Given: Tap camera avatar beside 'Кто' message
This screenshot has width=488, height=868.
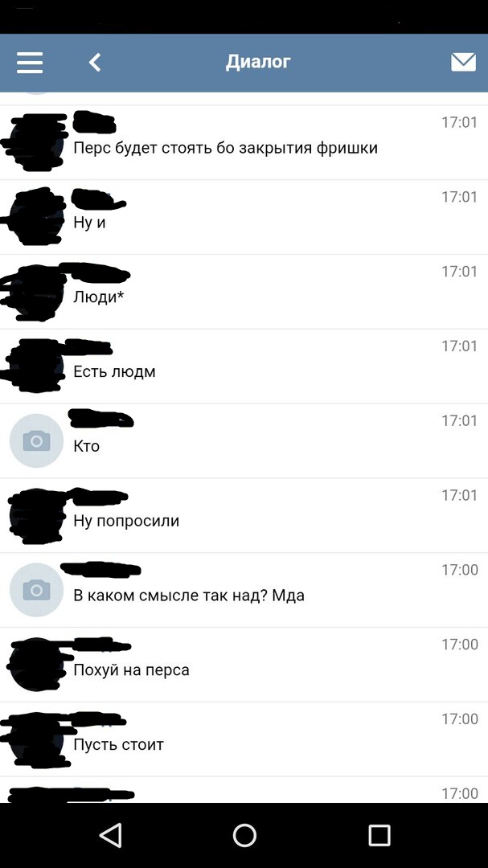Looking at the screenshot, I should click(36, 440).
